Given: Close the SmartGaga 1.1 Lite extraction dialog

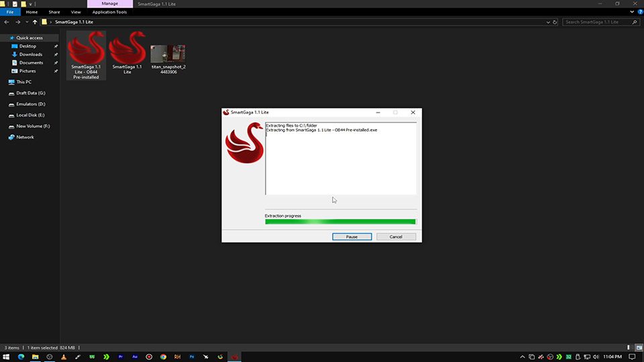Looking at the screenshot, I should [x=413, y=113].
